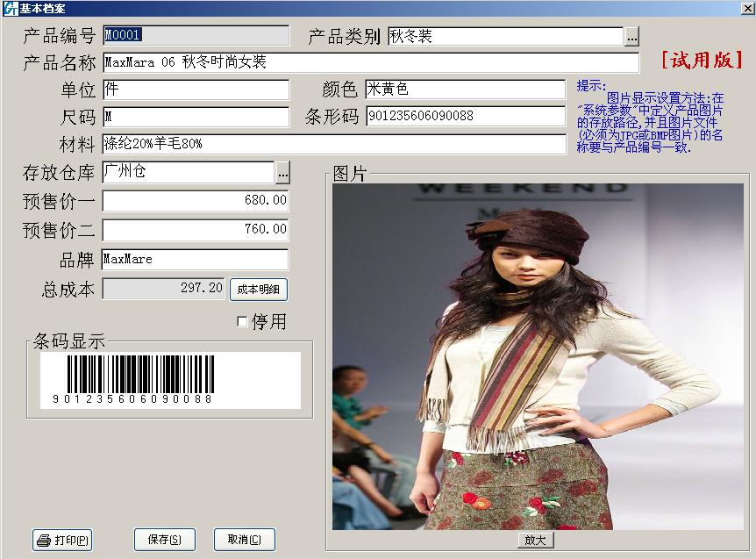This screenshot has height=559, width=756.
Task: Focus the 产品编号 field showing M0001
Action: (x=196, y=36)
